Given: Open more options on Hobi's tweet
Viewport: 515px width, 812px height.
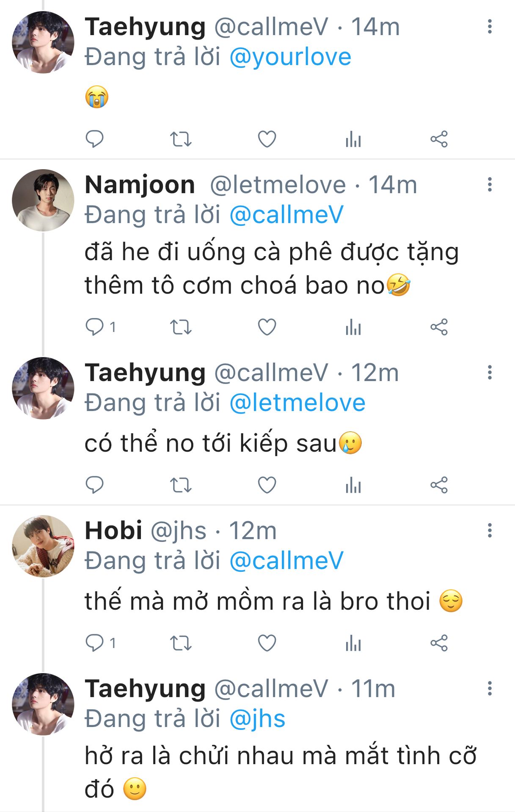Looking at the screenshot, I should point(490,530).
